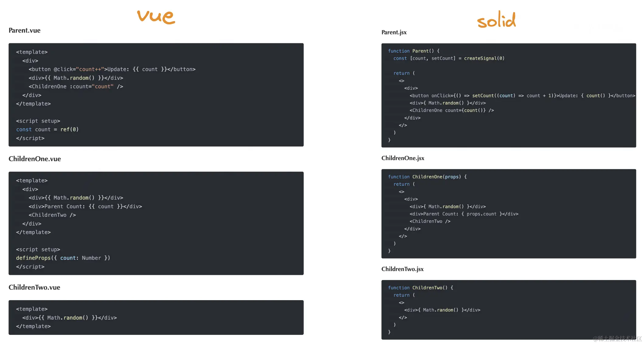This screenshot has width=644, height=344.
Task: Click the ChildrenTwo.vue heading
Action: [34, 287]
